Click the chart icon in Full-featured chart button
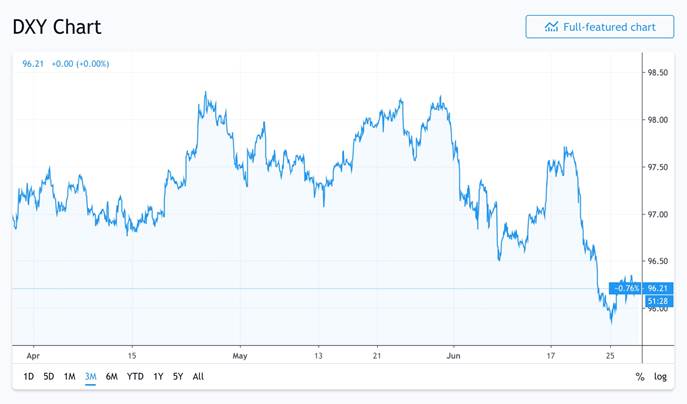 551,27
